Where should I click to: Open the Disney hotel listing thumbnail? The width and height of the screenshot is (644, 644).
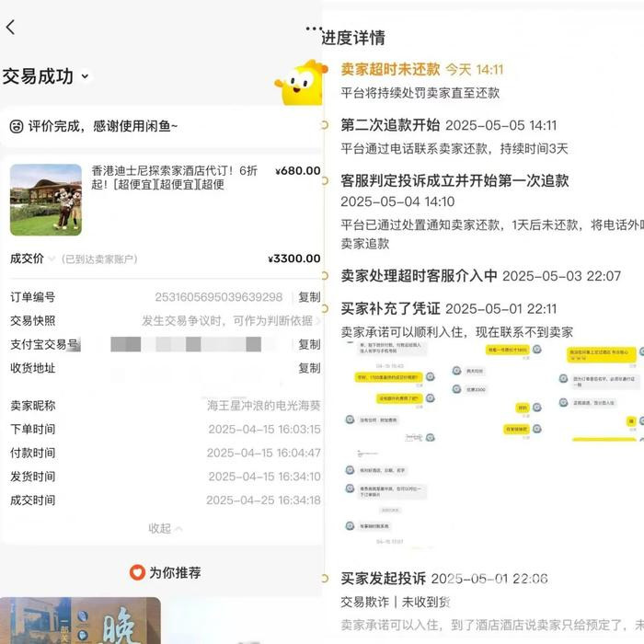click(x=46, y=200)
